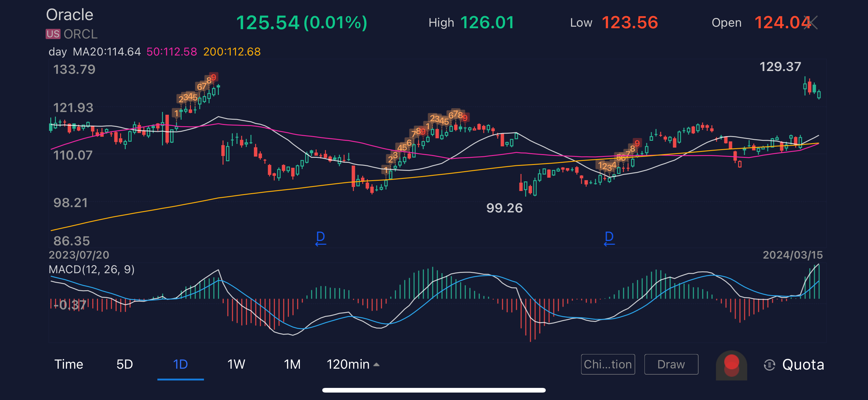Switch to the Time tab

[69, 364]
